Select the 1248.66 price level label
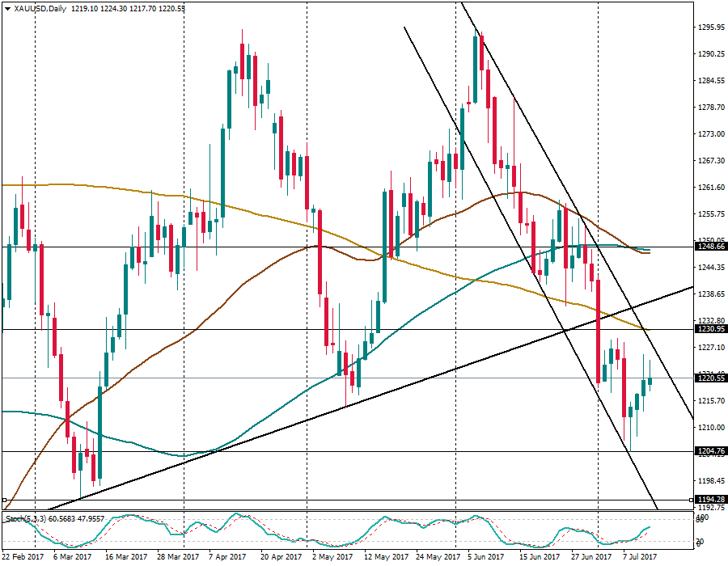This screenshot has width=728, height=566. (709, 247)
